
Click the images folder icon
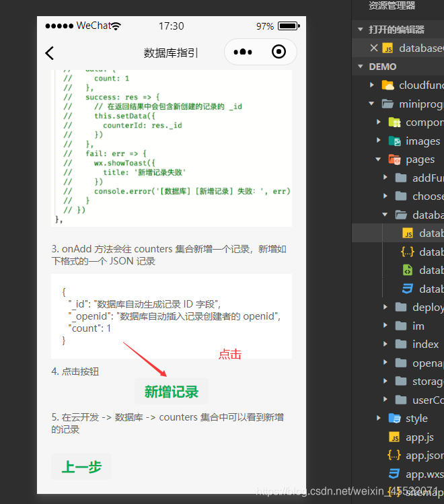(394, 141)
